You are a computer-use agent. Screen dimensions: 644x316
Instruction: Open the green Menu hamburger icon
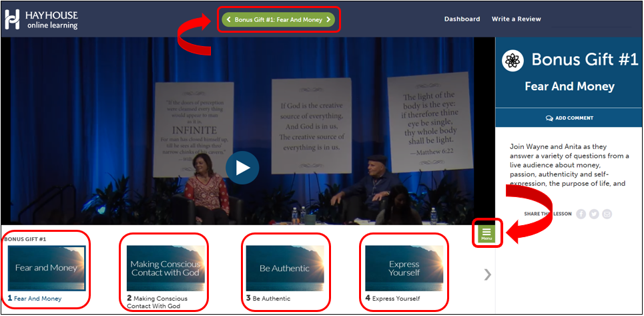(x=487, y=232)
